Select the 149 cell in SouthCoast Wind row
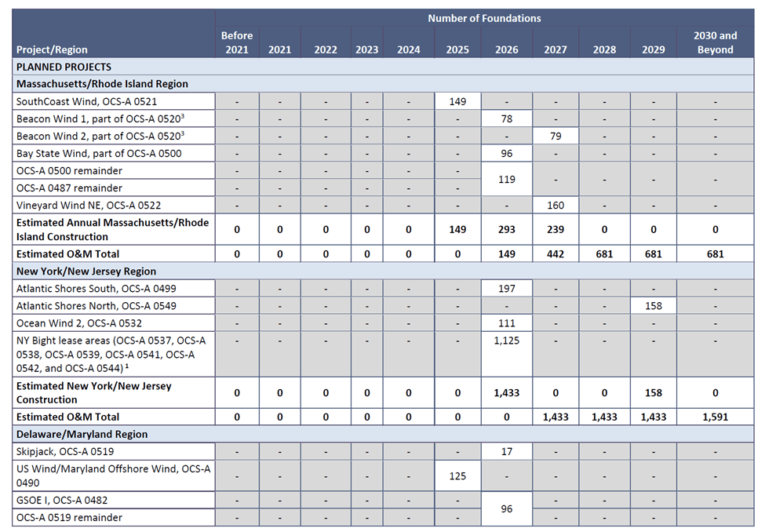Screen dimensions: 765x532 point(457,101)
